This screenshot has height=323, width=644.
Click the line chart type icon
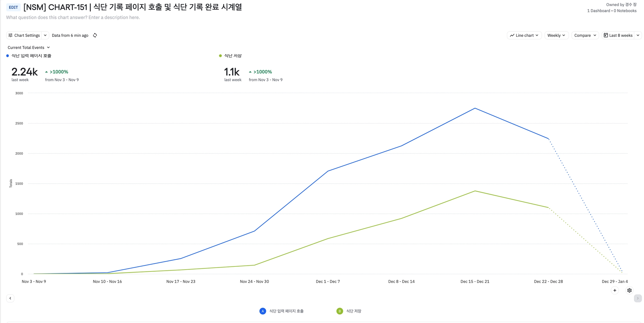tap(512, 35)
